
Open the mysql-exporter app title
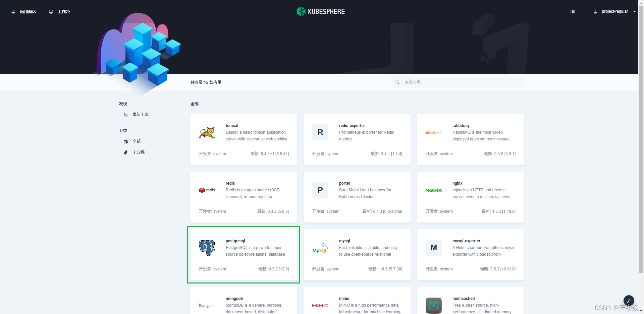[466, 241]
